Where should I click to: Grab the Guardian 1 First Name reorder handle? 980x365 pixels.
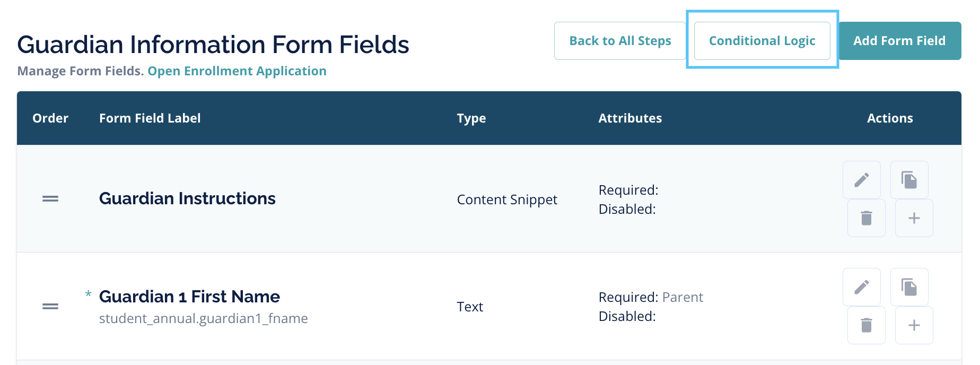(50, 306)
